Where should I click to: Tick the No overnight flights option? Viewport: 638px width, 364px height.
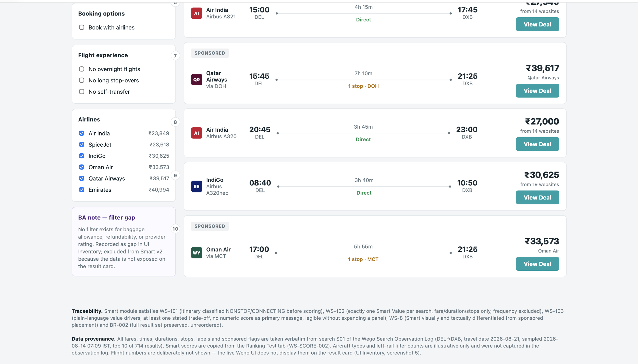coord(81,69)
